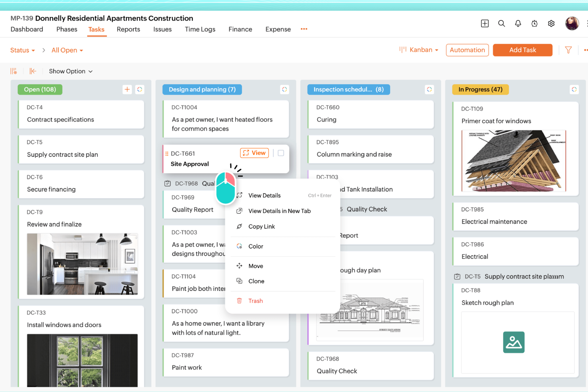Click the Add Task button
This screenshot has height=392, width=588.
(522, 50)
